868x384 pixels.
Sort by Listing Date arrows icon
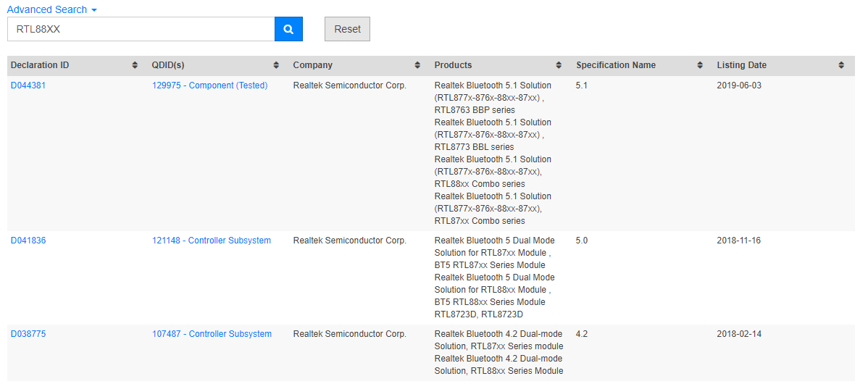(841, 65)
